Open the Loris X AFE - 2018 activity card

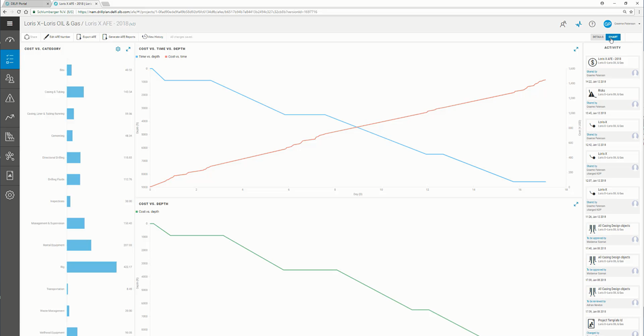click(x=612, y=67)
